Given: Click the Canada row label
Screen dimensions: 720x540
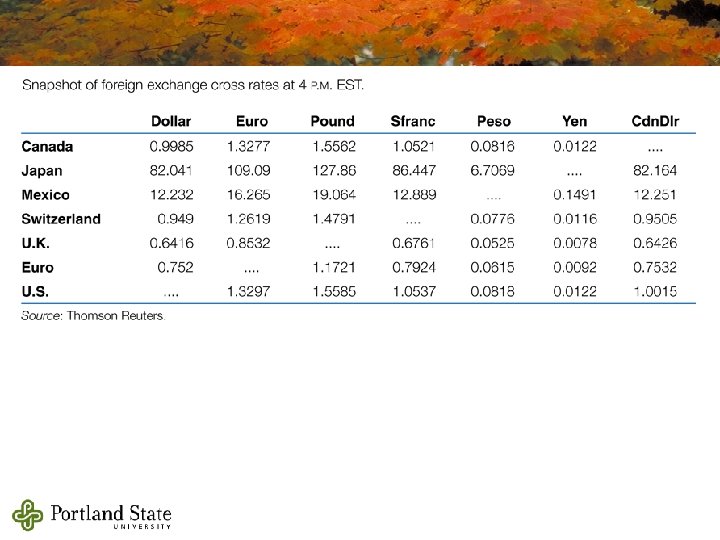Looking at the screenshot, I should pyautogui.click(x=47, y=146).
